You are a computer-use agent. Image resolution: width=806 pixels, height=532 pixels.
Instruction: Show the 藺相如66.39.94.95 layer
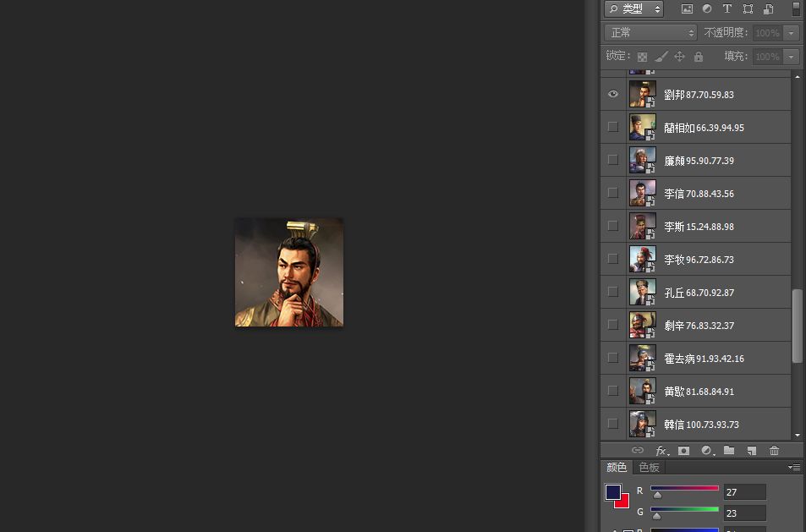tap(612, 127)
